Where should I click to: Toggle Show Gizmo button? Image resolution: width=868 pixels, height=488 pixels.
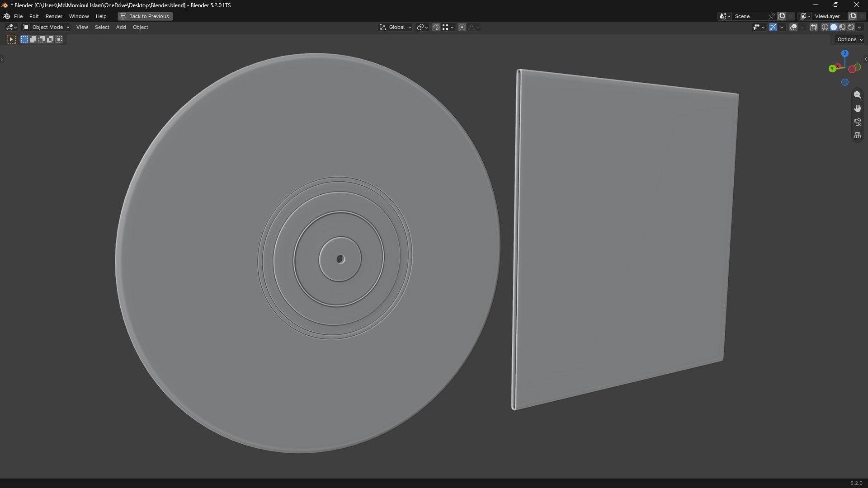pyautogui.click(x=773, y=28)
